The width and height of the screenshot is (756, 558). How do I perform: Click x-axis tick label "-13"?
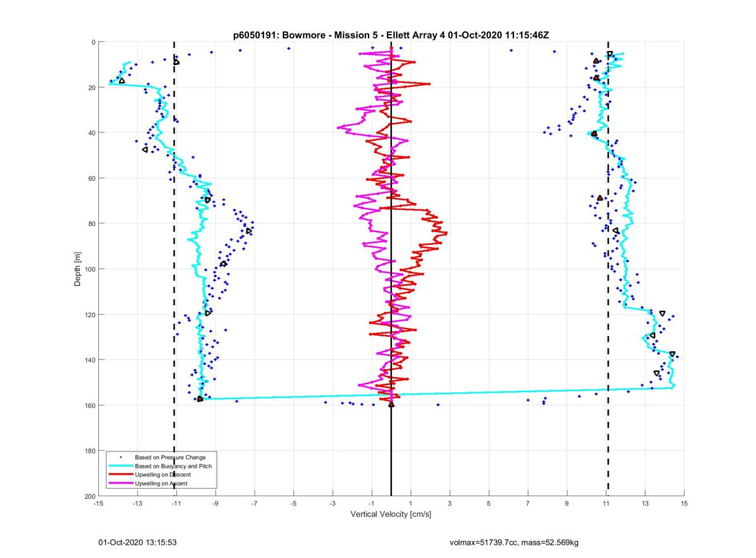click(x=137, y=504)
